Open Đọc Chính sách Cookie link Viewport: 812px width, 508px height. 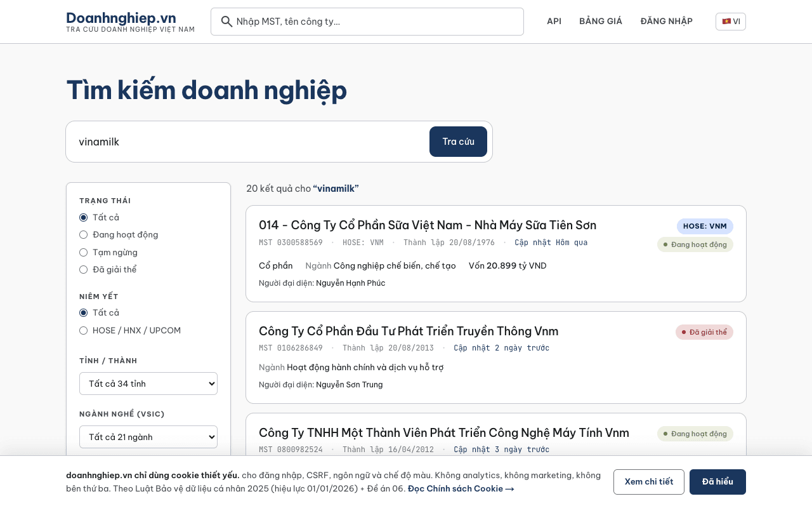461,489
